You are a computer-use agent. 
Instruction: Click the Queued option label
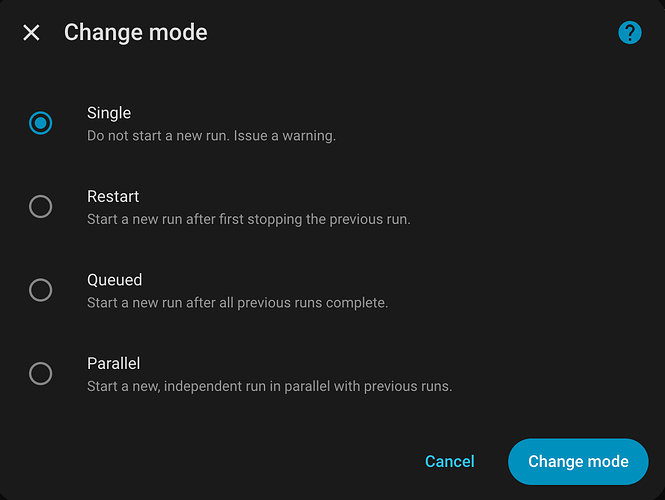[114, 280]
